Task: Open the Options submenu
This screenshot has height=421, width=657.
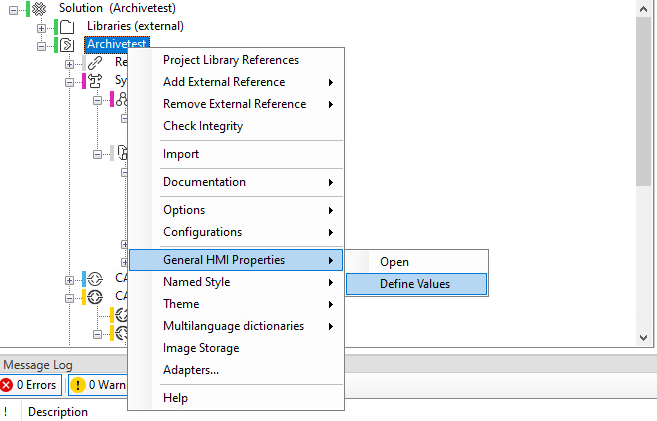Action: [x=236, y=210]
